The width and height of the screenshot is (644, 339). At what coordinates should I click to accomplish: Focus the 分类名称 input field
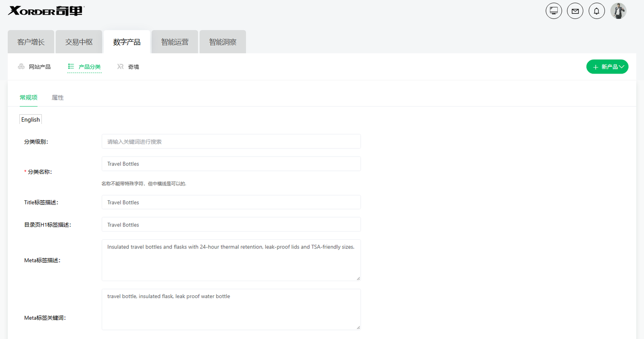point(231,164)
